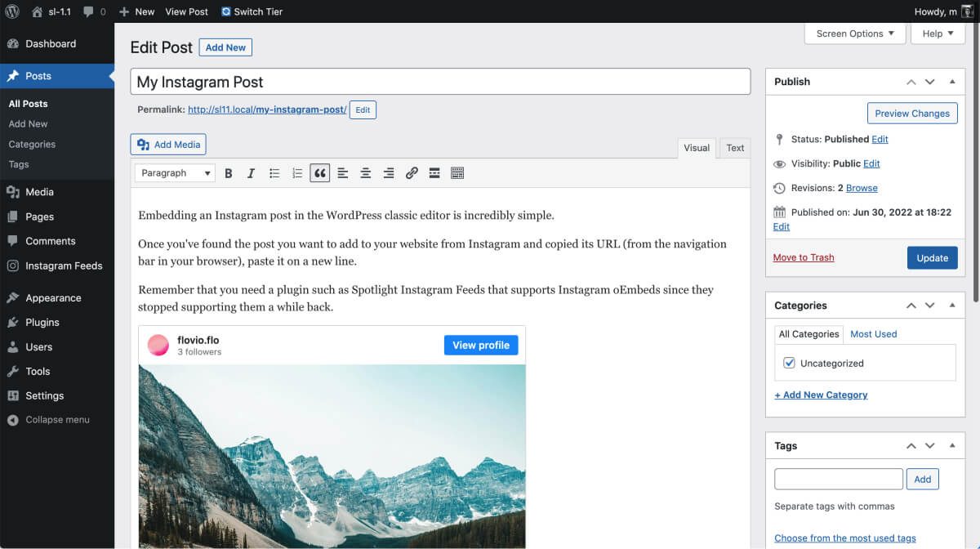Click the WordPress logo in admin bar
Screen dimensions: 980x549
12,11
